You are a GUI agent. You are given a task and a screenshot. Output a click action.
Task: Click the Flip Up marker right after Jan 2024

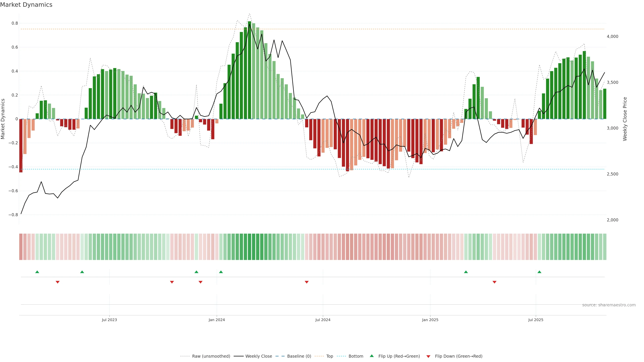point(221,272)
